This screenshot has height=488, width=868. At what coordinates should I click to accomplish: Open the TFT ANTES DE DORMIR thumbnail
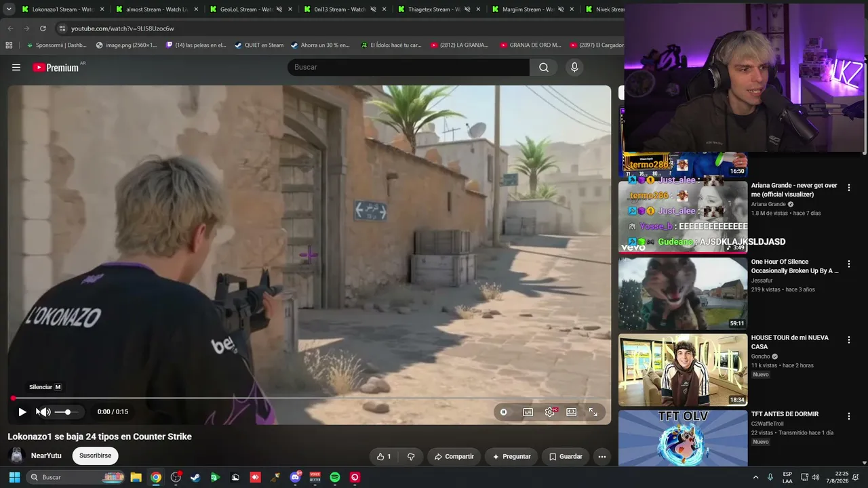[x=683, y=438]
